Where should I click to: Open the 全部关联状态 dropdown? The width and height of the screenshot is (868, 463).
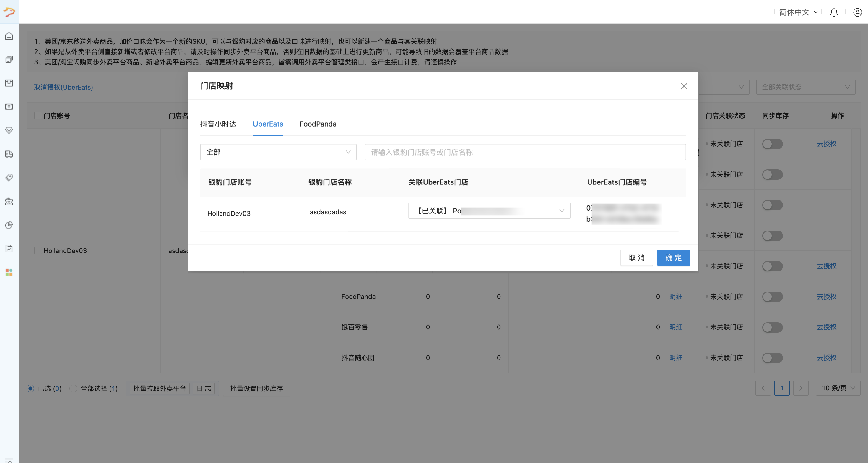tap(805, 87)
